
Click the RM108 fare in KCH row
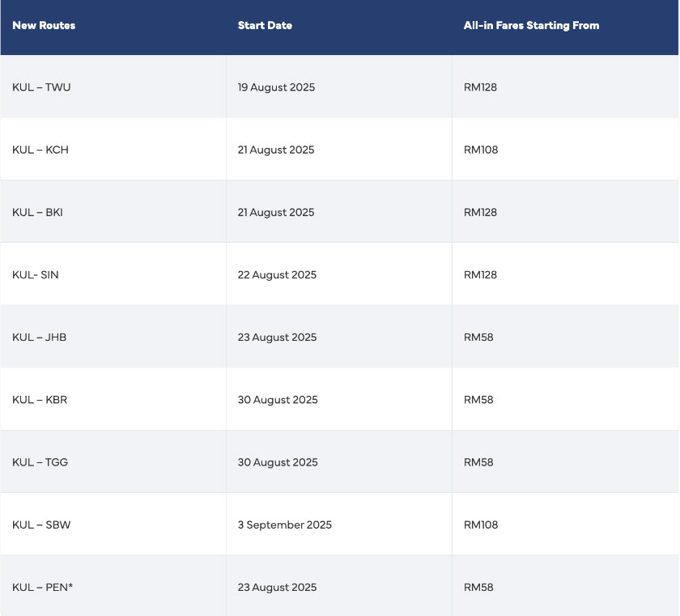[x=481, y=150]
